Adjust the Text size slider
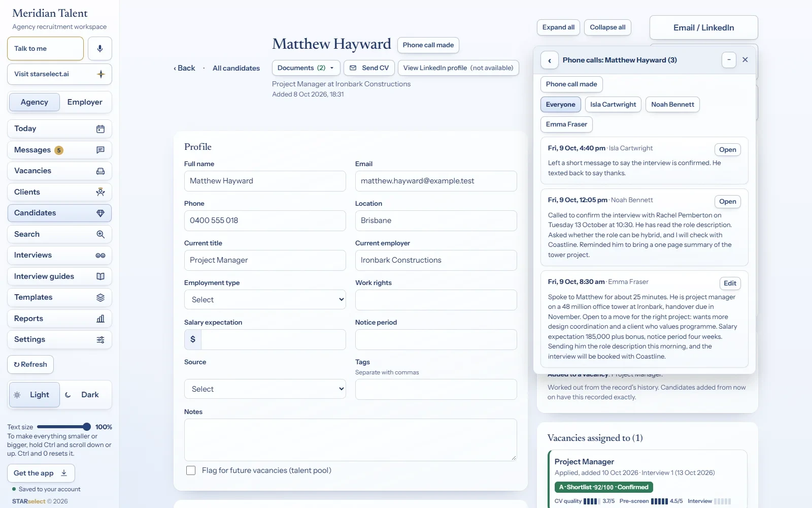This screenshot has width=812, height=508. point(64,427)
